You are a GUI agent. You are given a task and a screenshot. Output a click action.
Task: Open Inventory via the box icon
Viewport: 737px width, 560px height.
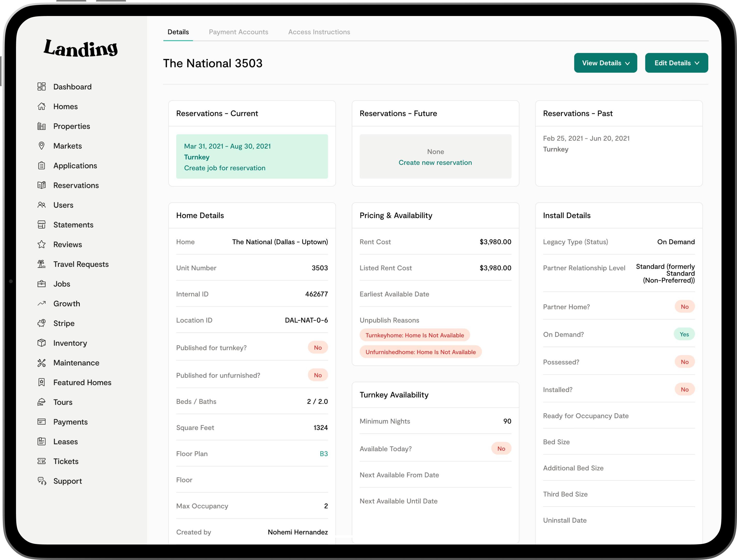tap(41, 343)
